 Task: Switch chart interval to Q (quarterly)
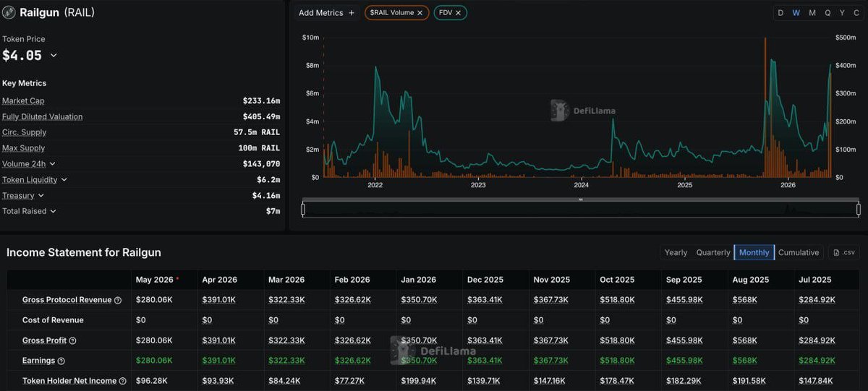pos(827,13)
